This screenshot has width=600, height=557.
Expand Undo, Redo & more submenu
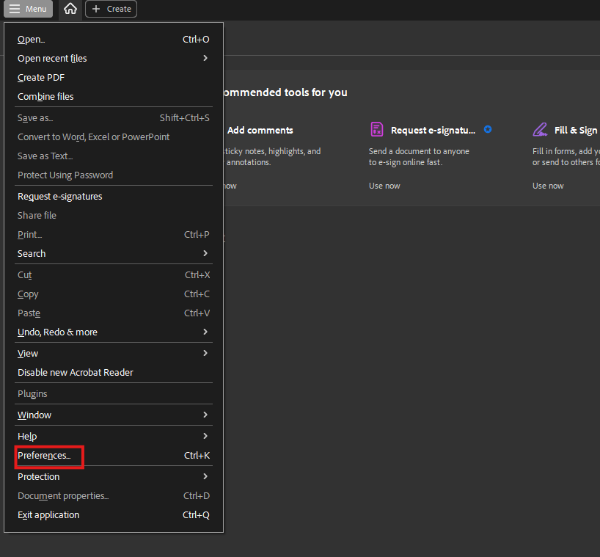click(x=113, y=332)
